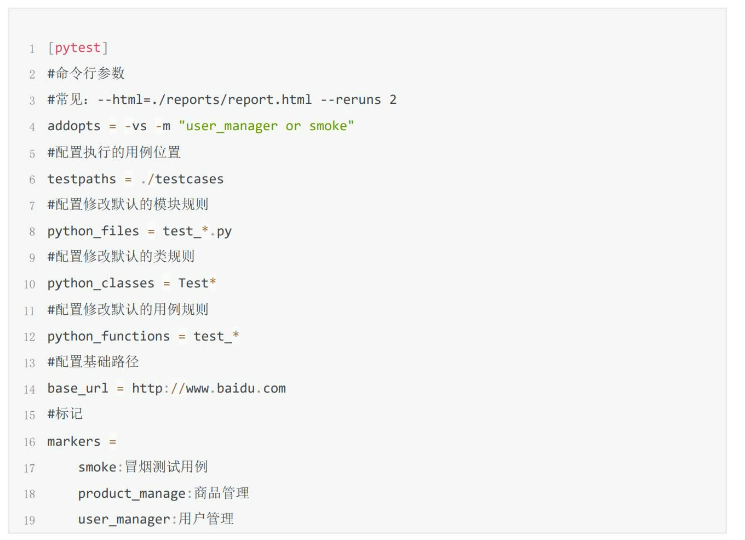Click the http://www.baidu.com URL
Image resolution: width=745 pixels, height=540 pixels.
pos(209,388)
